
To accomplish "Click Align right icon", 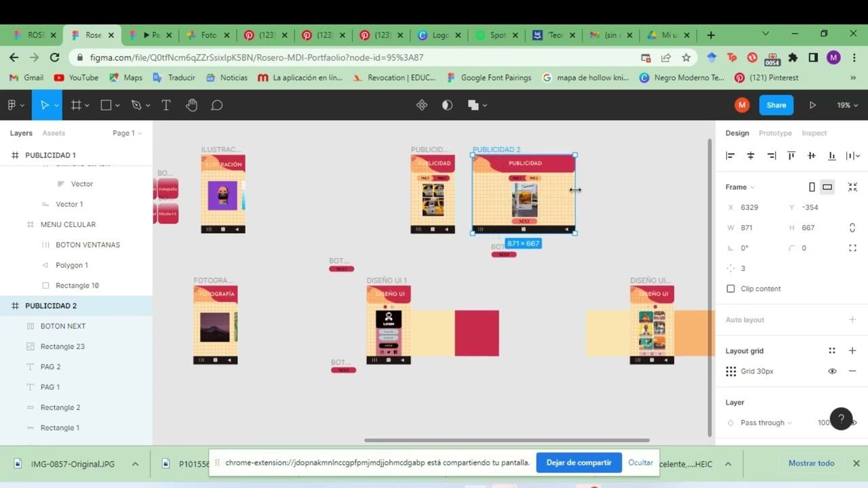I will point(771,156).
